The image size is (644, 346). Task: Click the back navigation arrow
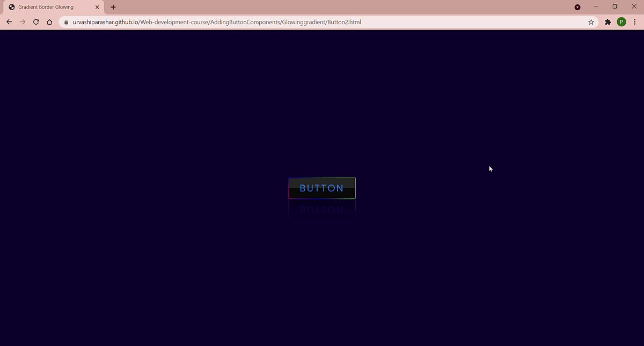point(9,22)
